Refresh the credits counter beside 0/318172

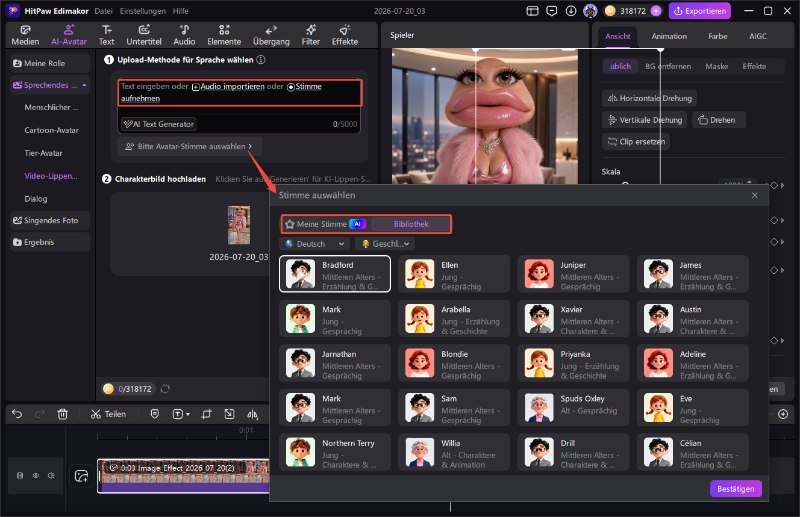click(165, 389)
